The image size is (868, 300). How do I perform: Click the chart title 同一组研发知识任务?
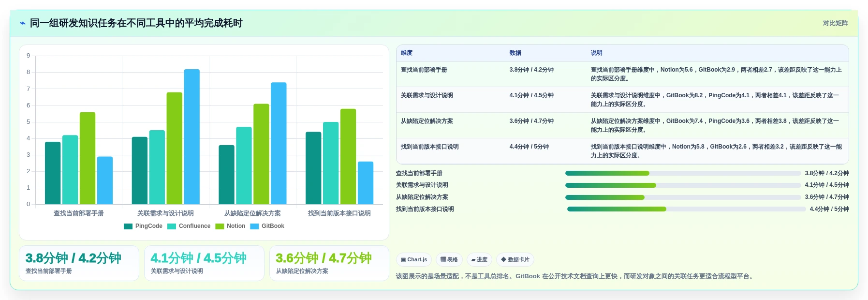tap(136, 23)
